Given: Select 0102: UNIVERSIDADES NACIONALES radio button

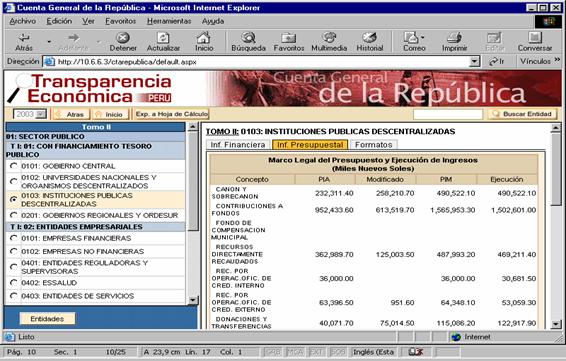Looking at the screenshot, I should [x=14, y=182].
